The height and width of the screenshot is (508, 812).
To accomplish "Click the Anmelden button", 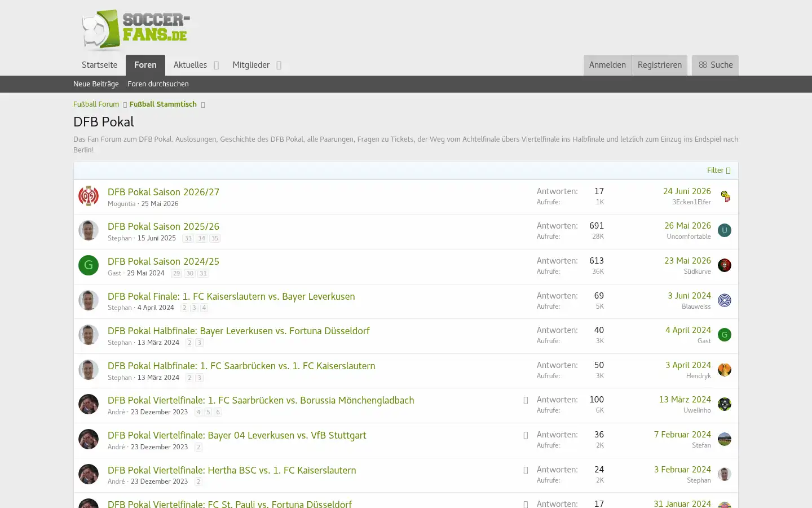I will [x=607, y=65].
